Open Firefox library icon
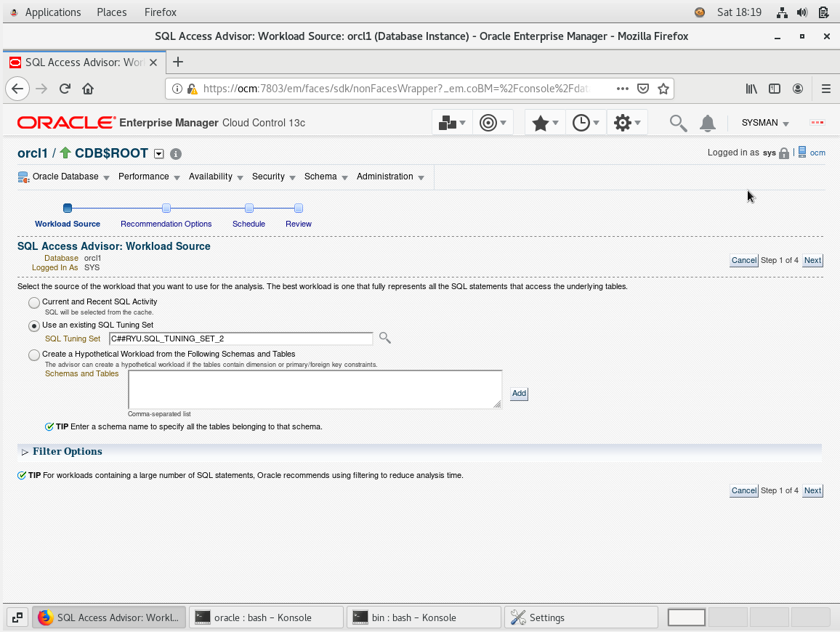This screenshot has width=840, height=632. pos(751,89)
